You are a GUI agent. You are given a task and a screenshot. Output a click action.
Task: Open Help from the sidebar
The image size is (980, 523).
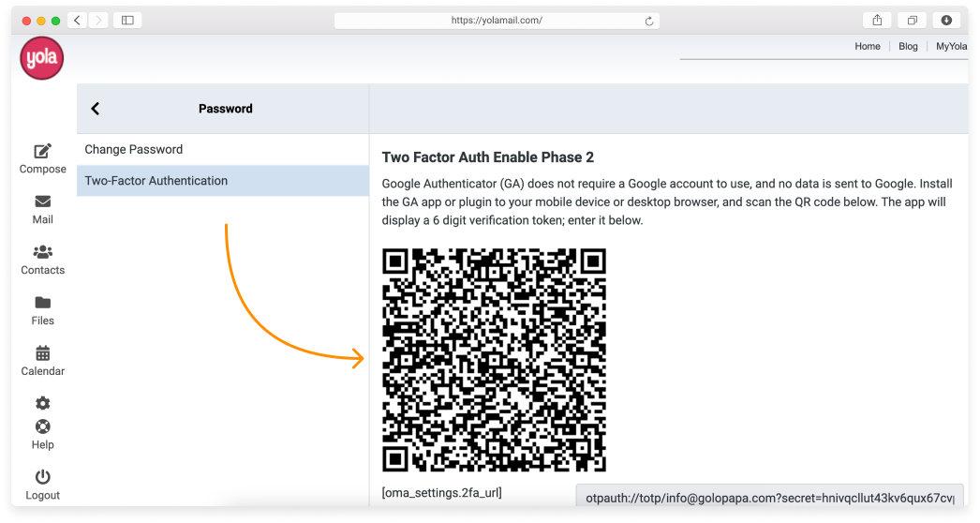tap(43, 427)
